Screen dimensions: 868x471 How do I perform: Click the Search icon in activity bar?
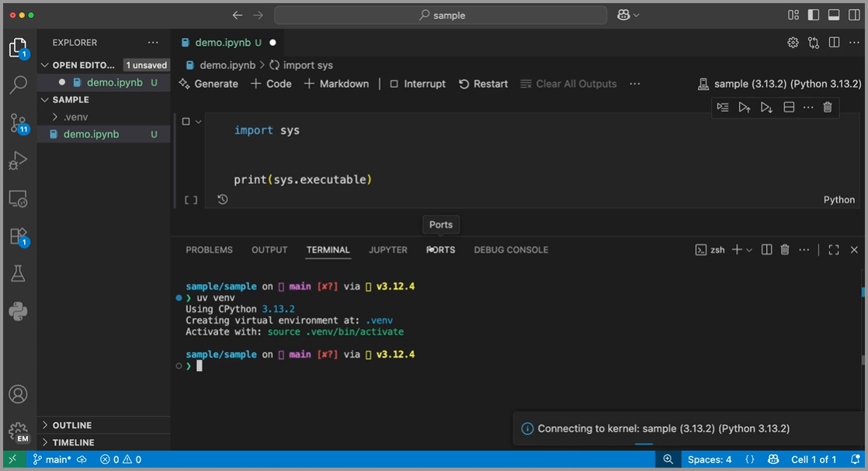tap(18, 85)
